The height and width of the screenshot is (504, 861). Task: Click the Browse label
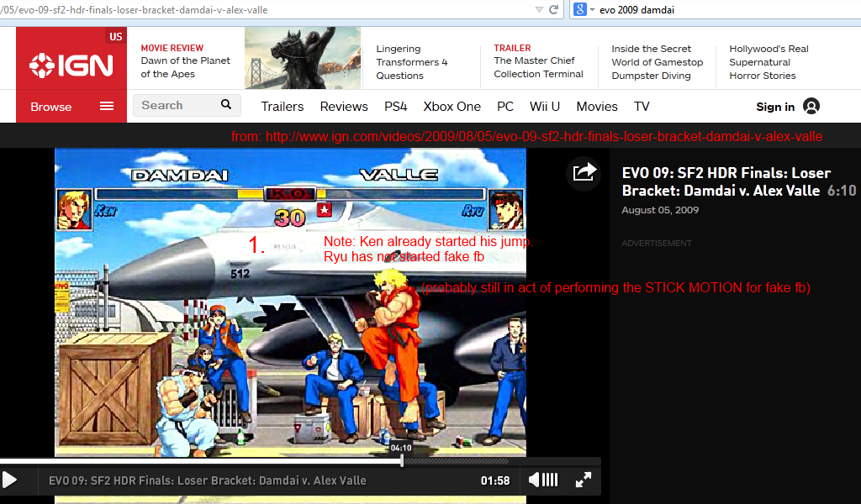51,107
